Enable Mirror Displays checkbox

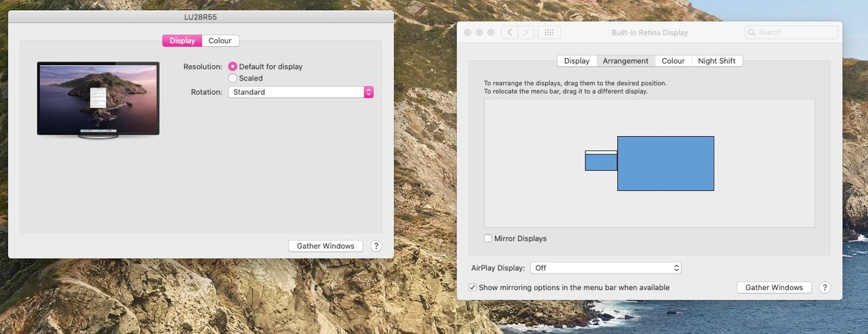488,238
